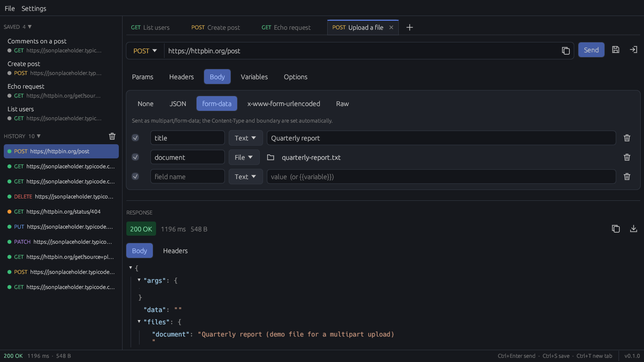Open the Text type dropdown in empty row

(x=246, y=177)
